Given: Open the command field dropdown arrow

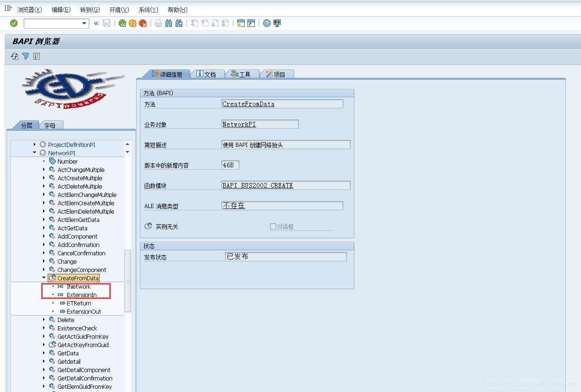Looking at the screenshot, I should click(x=84, y=23).
